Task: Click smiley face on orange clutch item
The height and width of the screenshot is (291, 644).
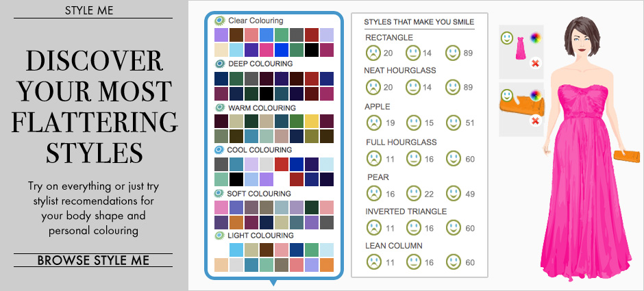Action: [x=507, y=95]
